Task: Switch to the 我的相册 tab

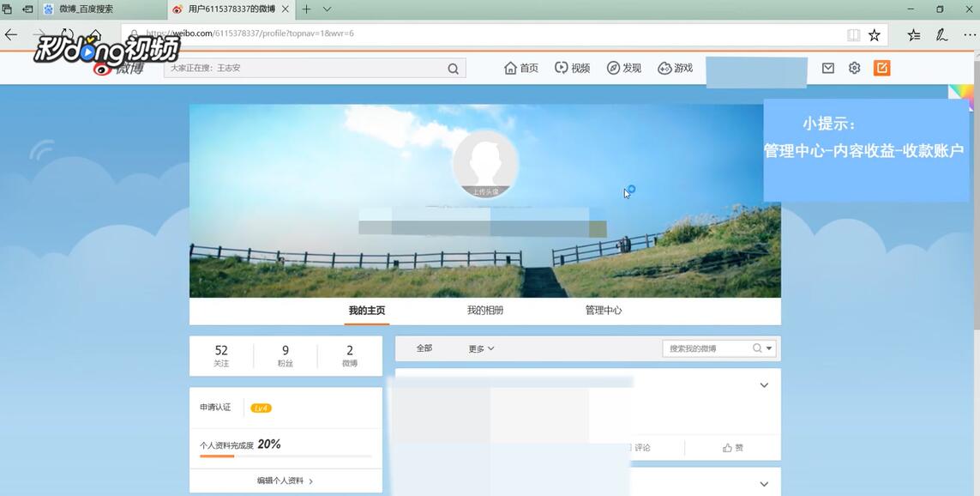Action: 485,311
